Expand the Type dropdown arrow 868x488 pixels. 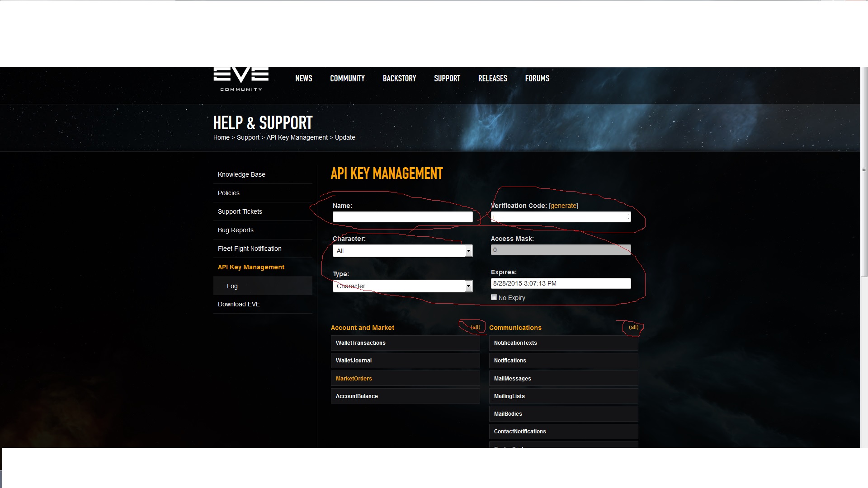[468, 286]
